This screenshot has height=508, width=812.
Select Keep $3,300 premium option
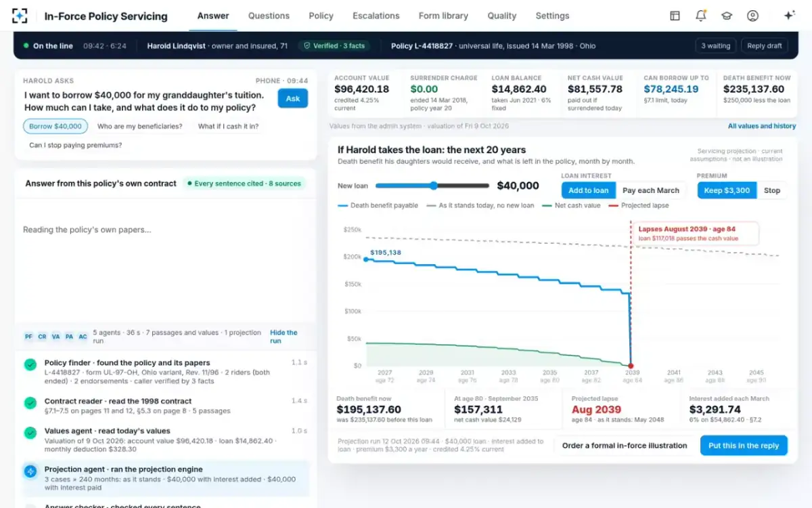point(727,190)
